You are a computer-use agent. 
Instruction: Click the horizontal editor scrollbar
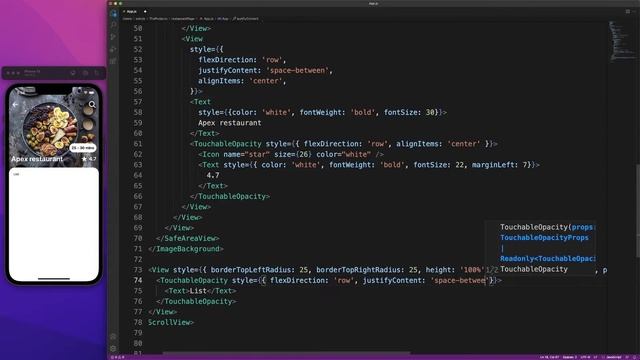(x=286, y=353)
